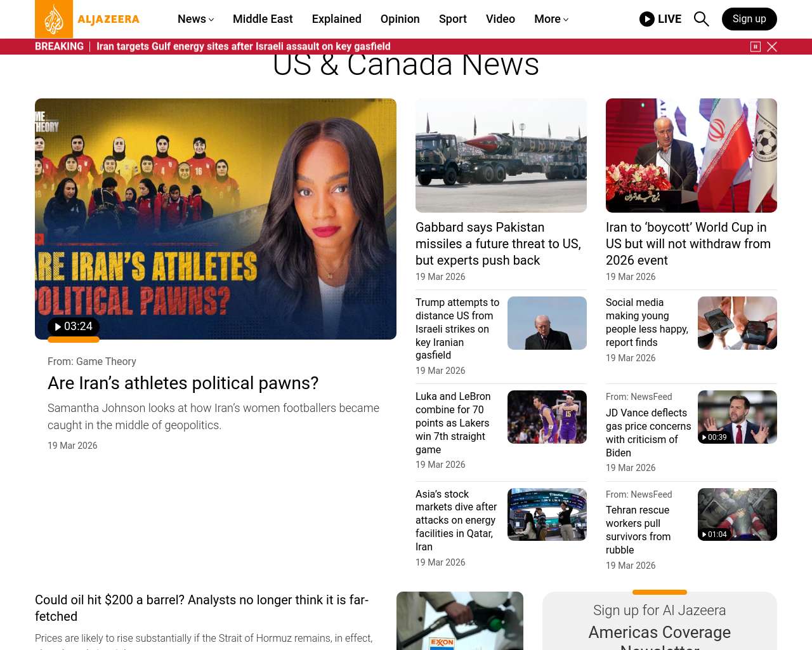Open the Sport section
This screenshot has width=812, height=650.
(453, 19)
